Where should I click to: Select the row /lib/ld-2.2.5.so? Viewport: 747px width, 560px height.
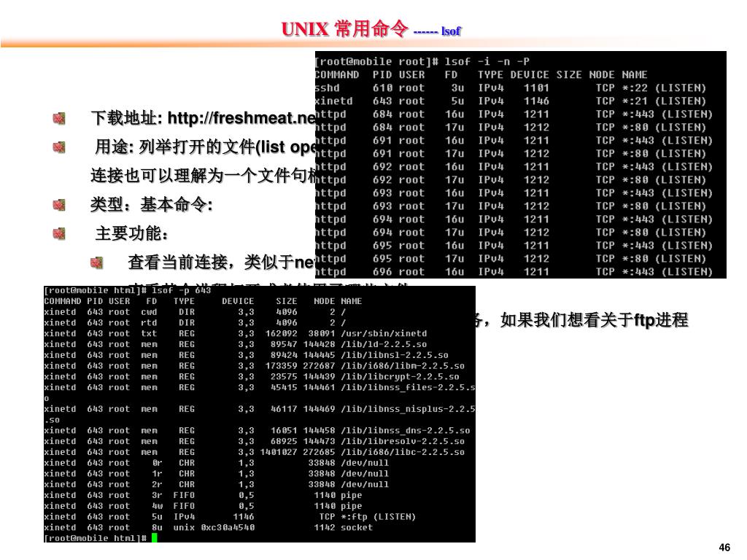pyautogui.click(x=236, y=344)
